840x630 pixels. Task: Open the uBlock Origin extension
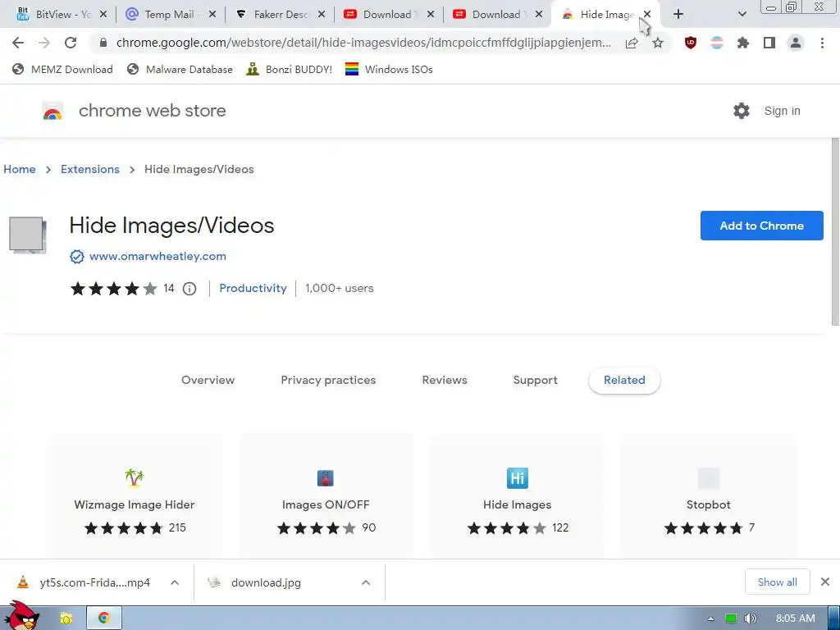[x=691, y=43]
